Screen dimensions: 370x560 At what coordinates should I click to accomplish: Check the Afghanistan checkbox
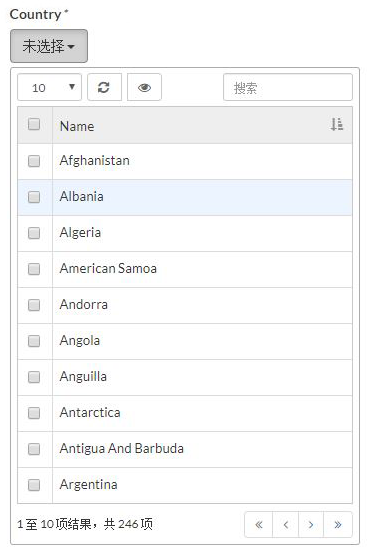coord(34,161)
